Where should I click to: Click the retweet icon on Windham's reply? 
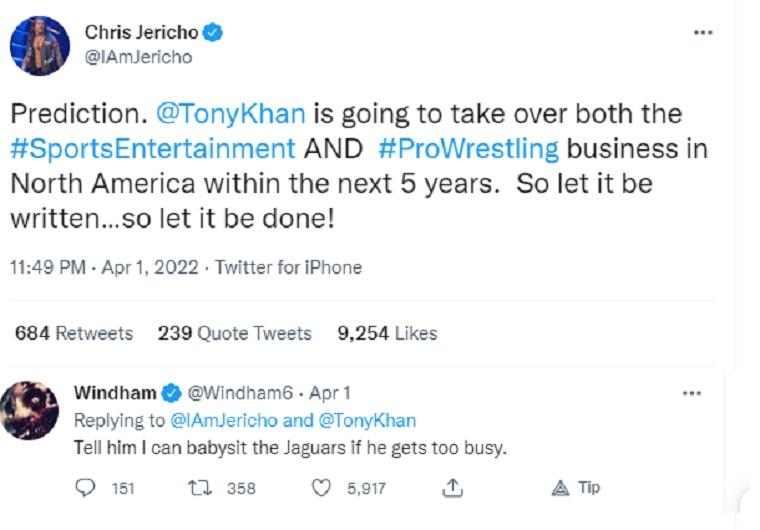(x=198, y=488)
